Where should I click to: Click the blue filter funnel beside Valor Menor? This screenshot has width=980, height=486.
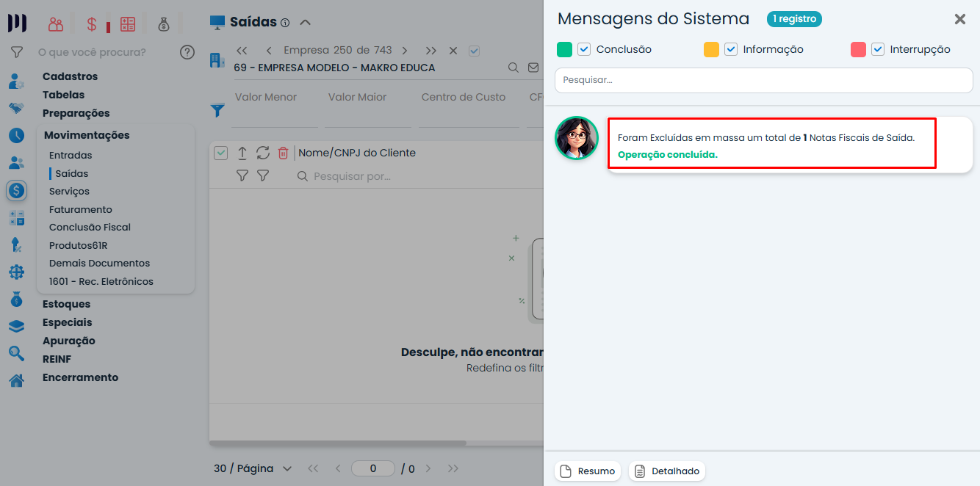[217, 111]
